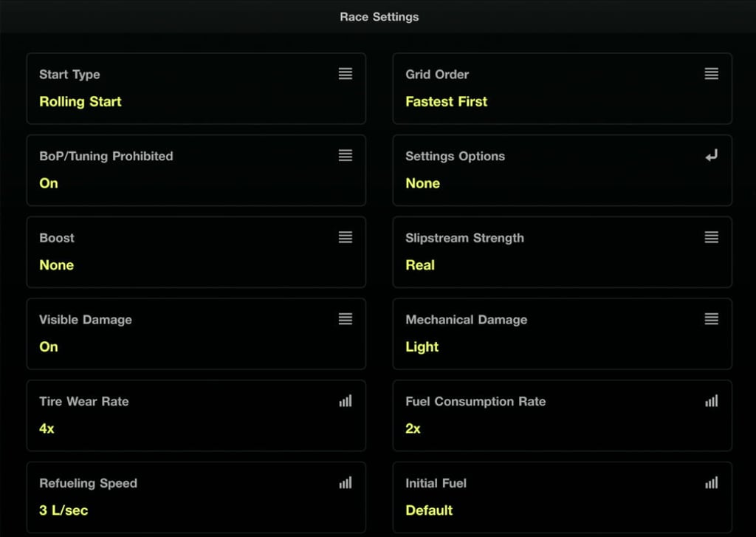
Task: Click the bar-level icon for Fuel Consumption Rate
Action: pyautogui.click(x=711, y=401)
